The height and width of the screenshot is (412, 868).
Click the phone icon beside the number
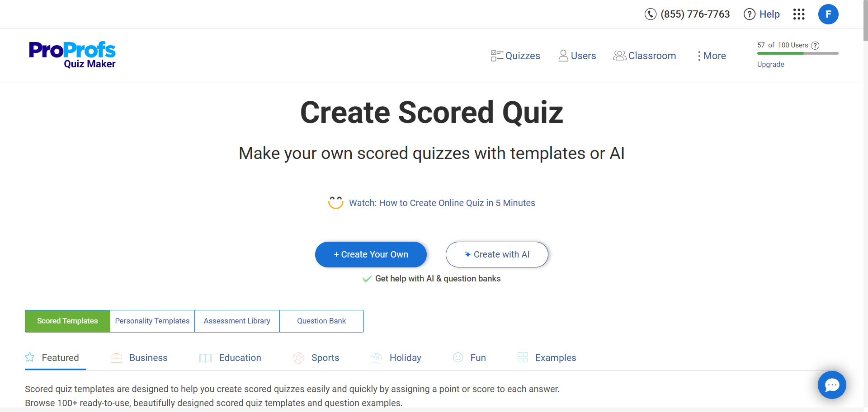click(650, 14)
